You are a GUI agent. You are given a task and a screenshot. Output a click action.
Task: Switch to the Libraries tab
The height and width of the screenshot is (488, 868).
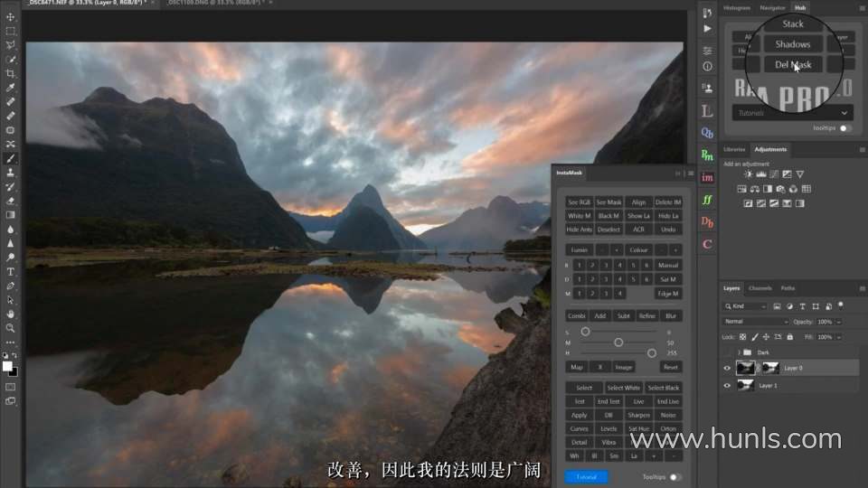pos(734,149)
